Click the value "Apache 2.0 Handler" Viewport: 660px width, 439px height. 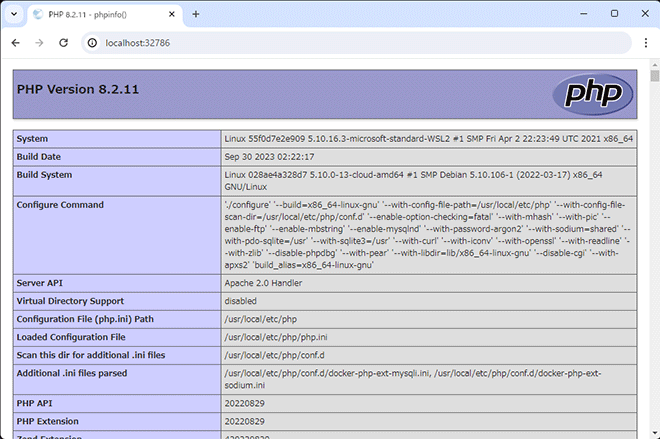(263, 283)
